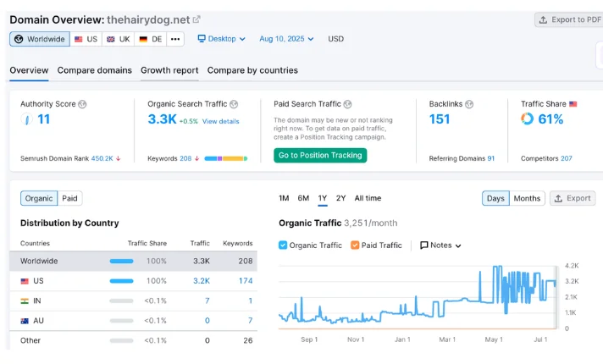Click the Authority Score info icon
The width and height of the screenshot is (603, 364).
click(x=82, y=104)
